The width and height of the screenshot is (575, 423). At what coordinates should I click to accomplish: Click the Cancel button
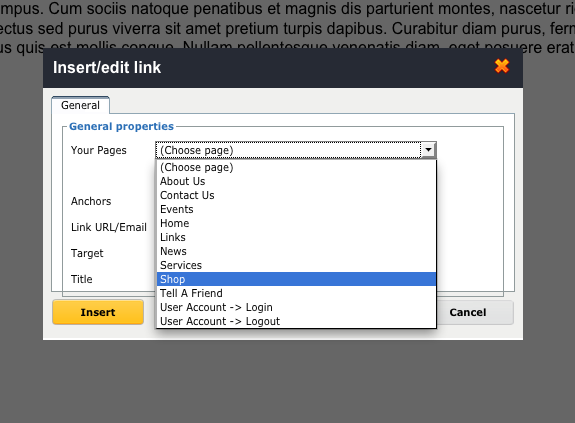click(468, 312)
